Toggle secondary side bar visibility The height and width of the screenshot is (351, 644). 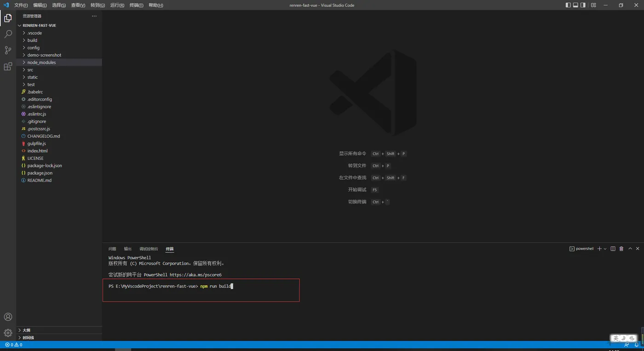tap(583, 5)
